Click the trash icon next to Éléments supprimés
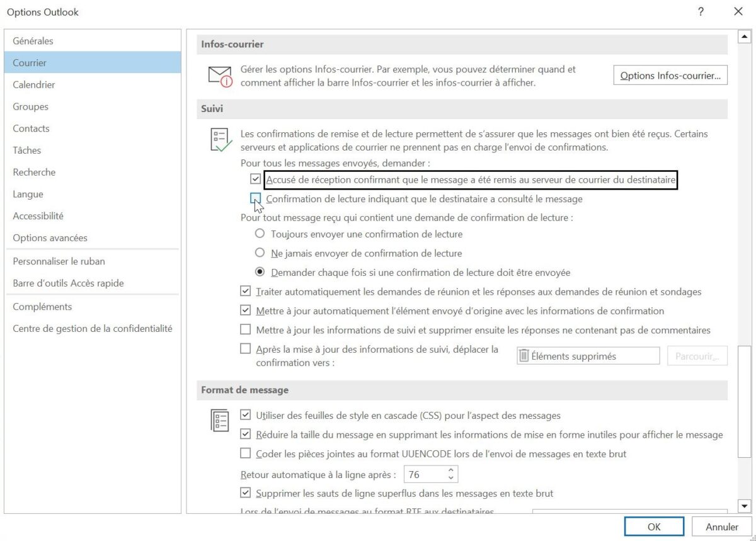Viewport: 756px width, 541px height. click(x=524, y=355)
